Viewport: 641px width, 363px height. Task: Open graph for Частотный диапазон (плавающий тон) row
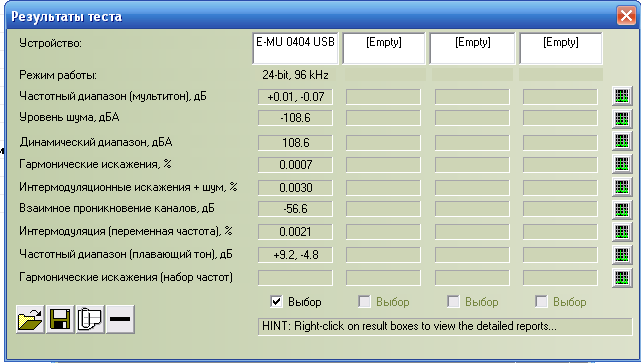point(622,255)
